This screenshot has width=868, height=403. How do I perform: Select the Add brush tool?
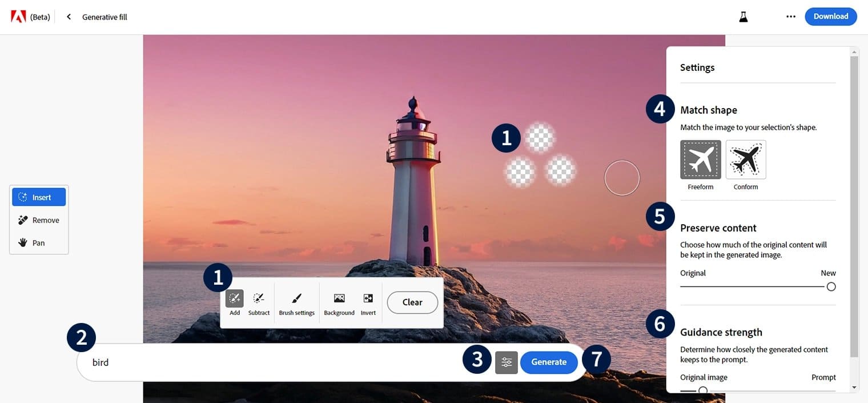tap(235, 302)
